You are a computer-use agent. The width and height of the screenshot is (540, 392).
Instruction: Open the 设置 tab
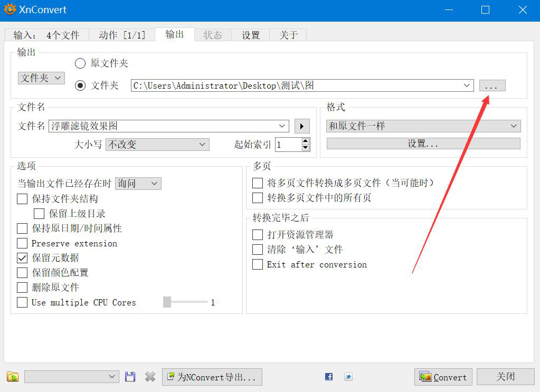251,35
